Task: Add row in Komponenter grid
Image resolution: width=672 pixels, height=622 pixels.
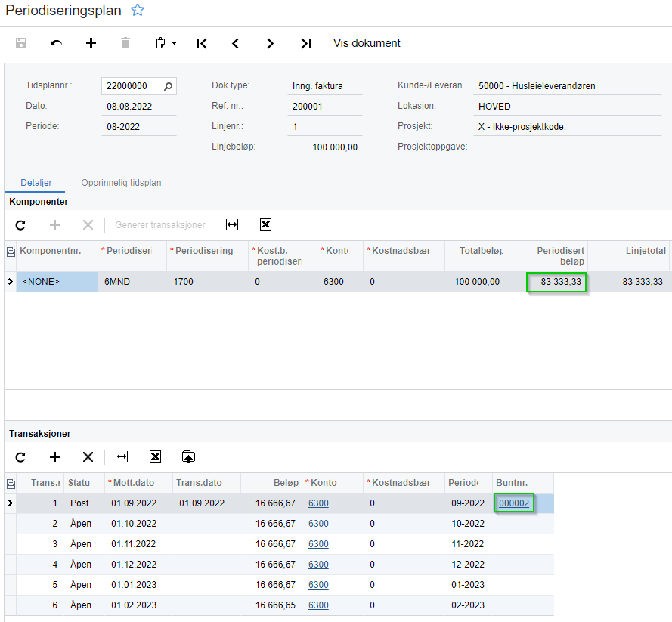Action: click(x=55, y=225)
